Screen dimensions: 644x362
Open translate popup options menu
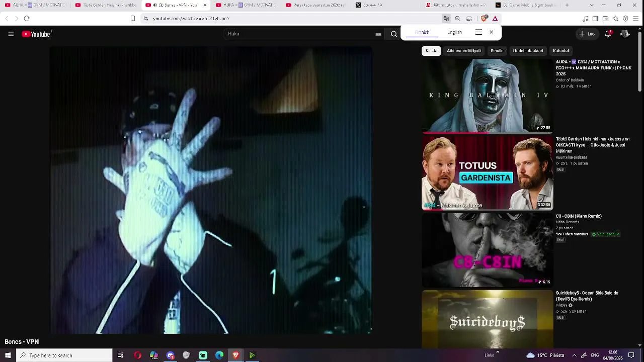click(x=478, y=32)
